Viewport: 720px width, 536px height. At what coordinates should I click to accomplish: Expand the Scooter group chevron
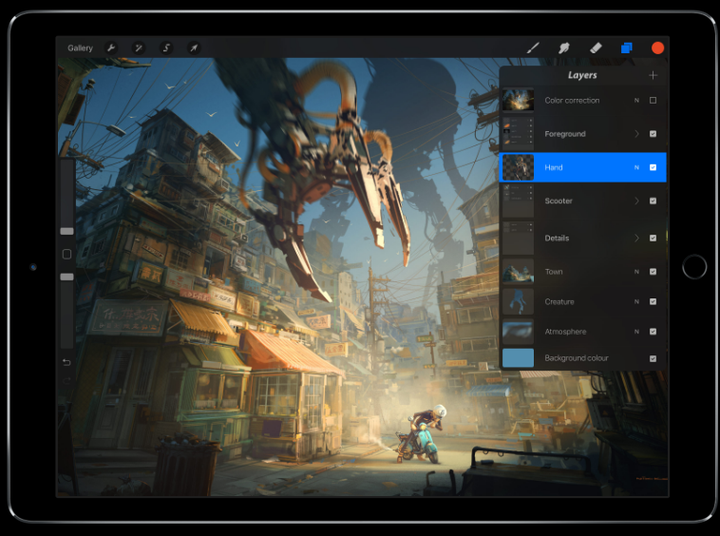pos(637,201)
